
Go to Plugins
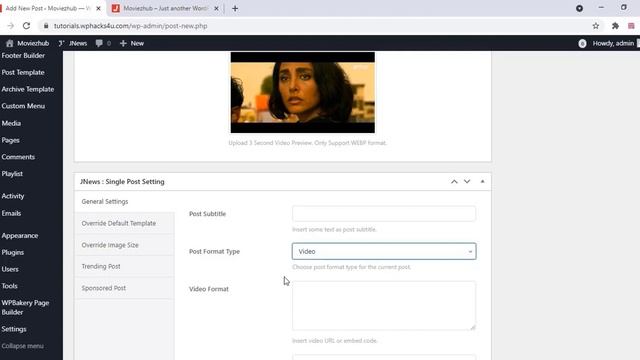pos(13,252)
